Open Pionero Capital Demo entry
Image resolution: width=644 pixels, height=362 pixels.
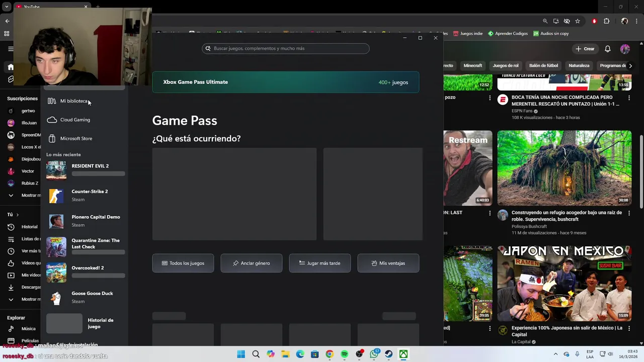tap(85, 221)
